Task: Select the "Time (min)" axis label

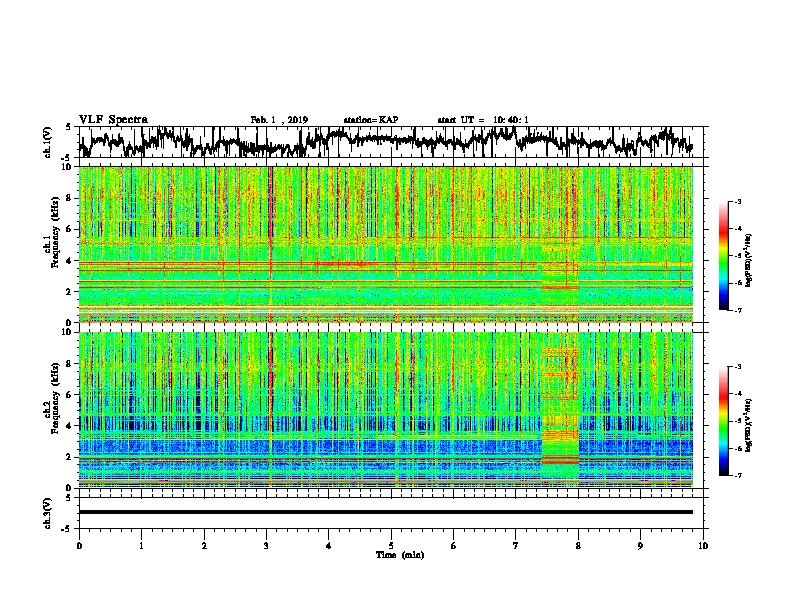Action: point(400,555)
